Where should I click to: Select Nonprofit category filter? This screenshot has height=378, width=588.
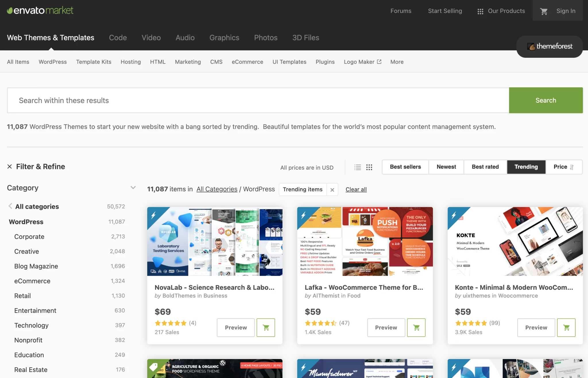(28, 340)
